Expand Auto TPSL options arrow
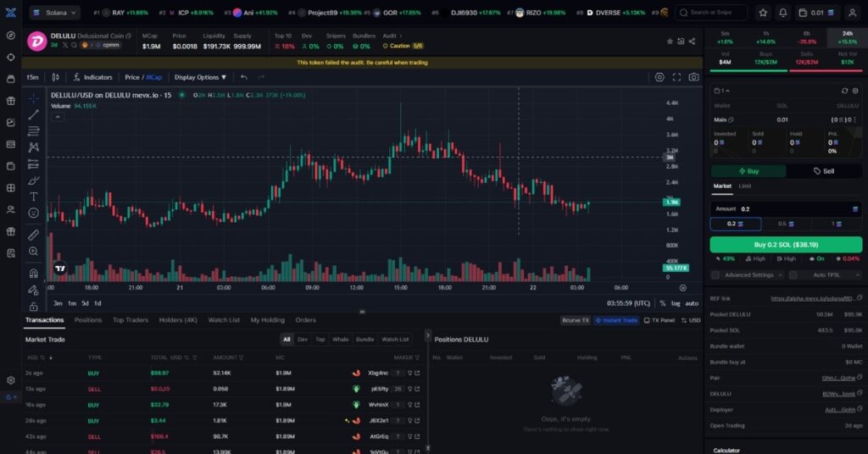This screenshot has height=454, width=868. [858, 274]
